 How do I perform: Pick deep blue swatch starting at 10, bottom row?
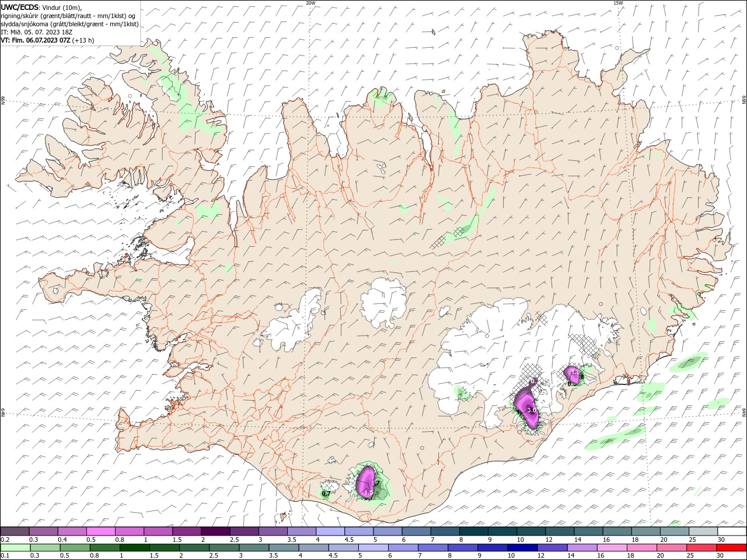[x=522, y=548]
